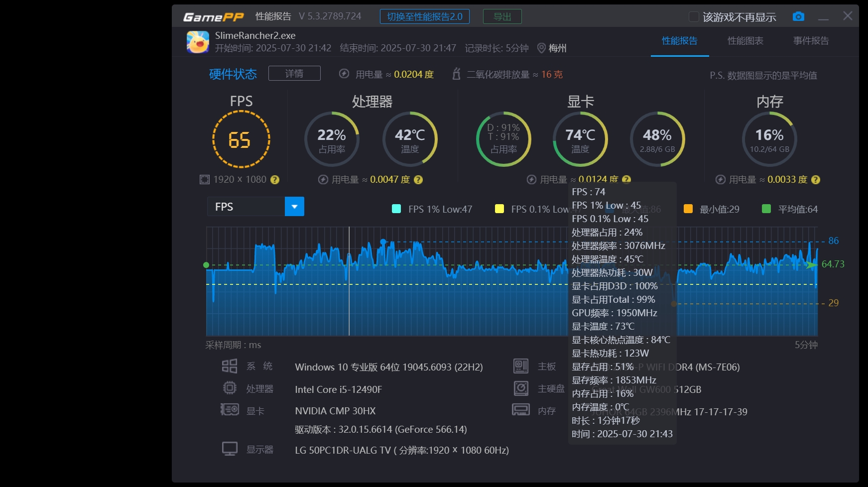Click the GPU 91% usage gauge
The image size is (868, 487).
pyautogui.click(x=503, y=139)
